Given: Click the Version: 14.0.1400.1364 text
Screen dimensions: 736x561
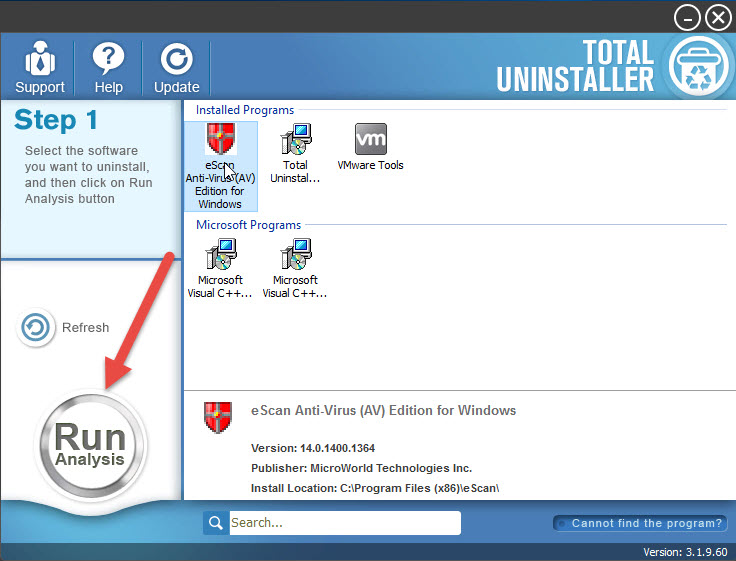Looking at the screenshot, I should 313,448.
